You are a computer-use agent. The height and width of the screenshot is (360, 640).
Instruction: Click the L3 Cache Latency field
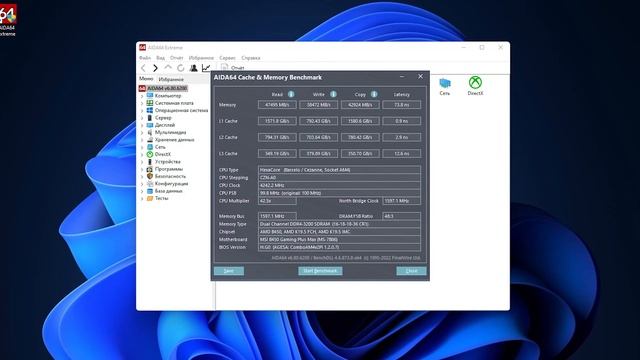pos(402,154)
